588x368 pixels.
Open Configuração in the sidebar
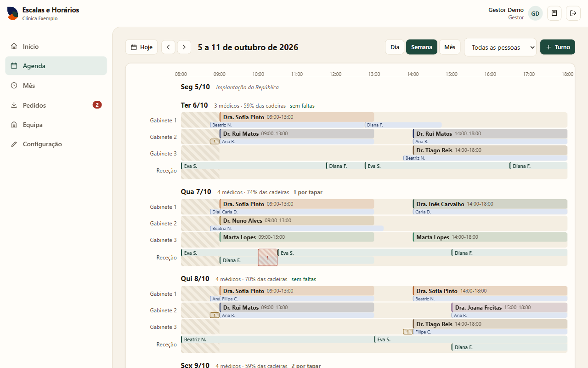(x=56, y=144)
